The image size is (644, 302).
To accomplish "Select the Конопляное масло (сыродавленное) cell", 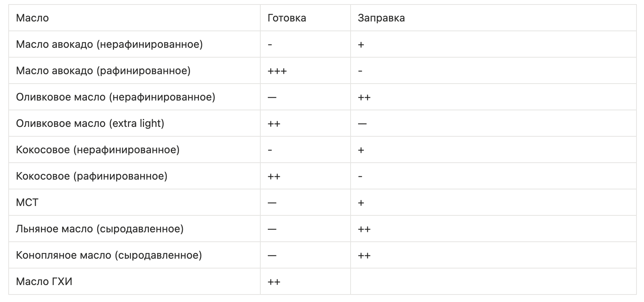I will click(109, 255).
